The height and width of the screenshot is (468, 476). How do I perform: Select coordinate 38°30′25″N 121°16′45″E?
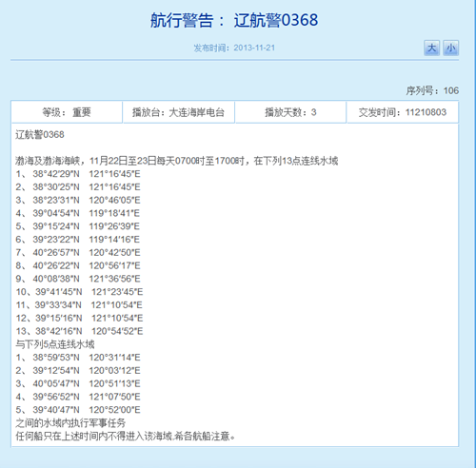pos(87,187)
